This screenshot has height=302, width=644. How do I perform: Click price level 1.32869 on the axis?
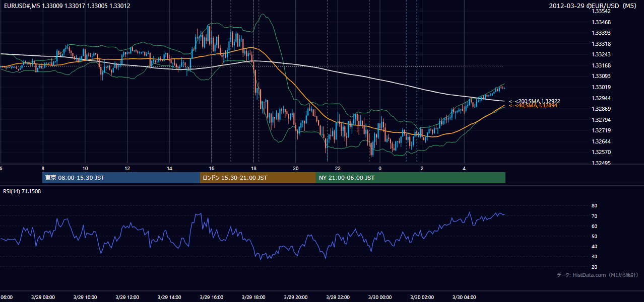click(601, 109)
